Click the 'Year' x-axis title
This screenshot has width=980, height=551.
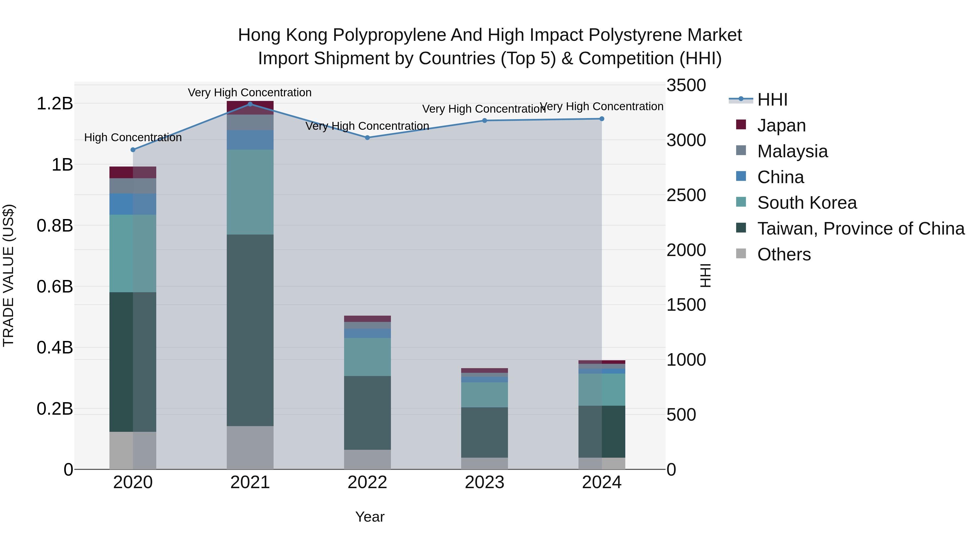pos(370,517)
